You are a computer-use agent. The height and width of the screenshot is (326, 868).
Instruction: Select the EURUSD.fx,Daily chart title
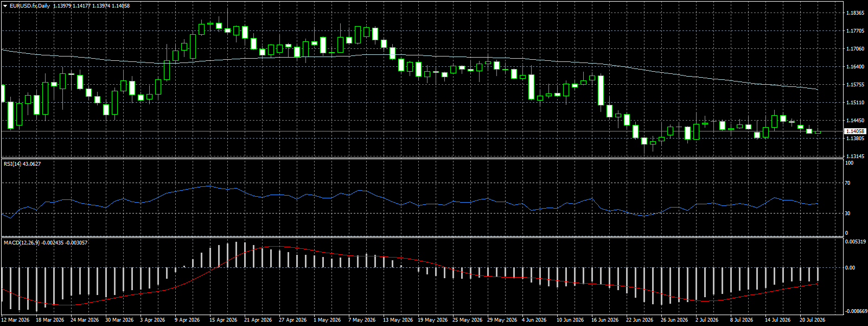[x=30, y=5]
